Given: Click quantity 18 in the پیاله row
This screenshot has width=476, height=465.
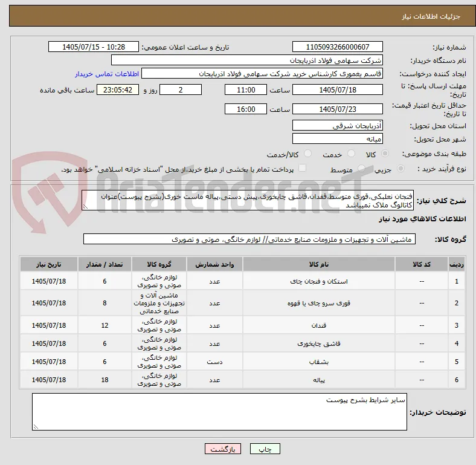Looking at the screenshot, I should click(x=105, y=380).
